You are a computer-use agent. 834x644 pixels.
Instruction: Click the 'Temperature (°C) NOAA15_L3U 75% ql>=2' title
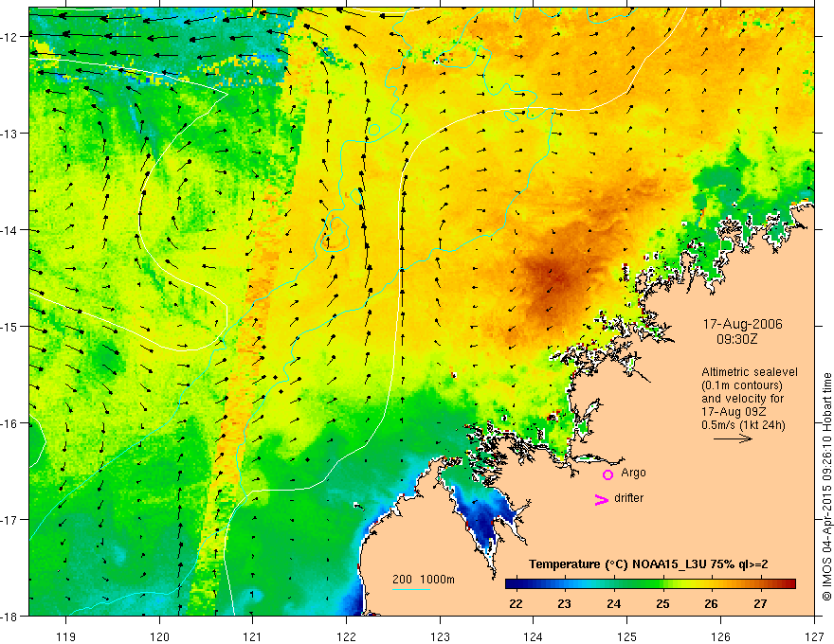pyautogui.click(x=648, y=564)
